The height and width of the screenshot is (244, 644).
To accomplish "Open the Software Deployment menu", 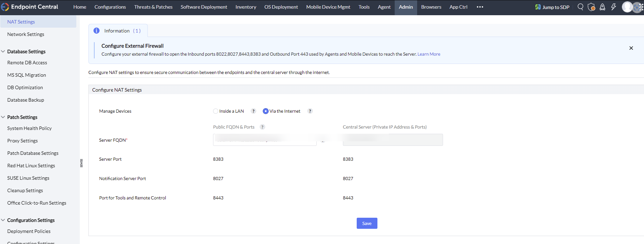I will (204, 7).
